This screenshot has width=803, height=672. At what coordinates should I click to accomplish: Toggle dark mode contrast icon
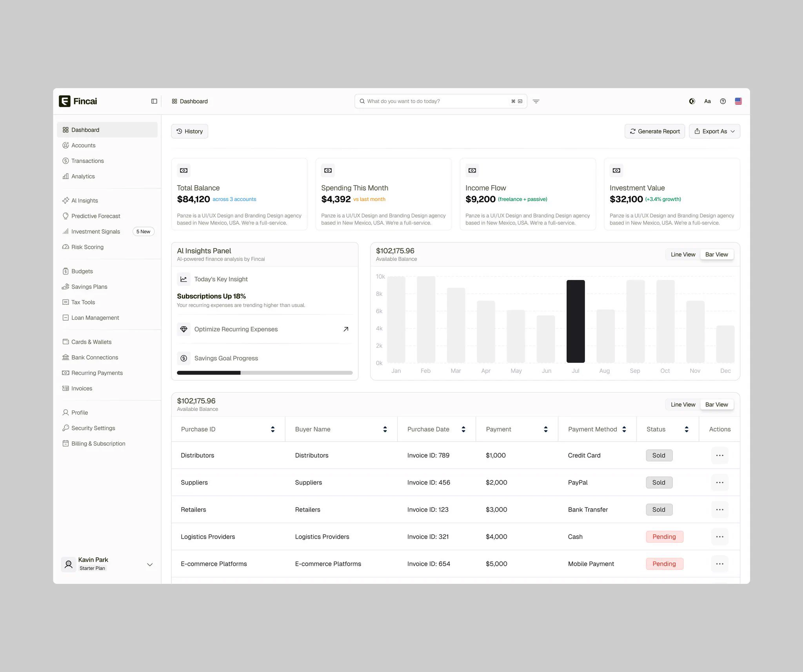click(692, 101)
